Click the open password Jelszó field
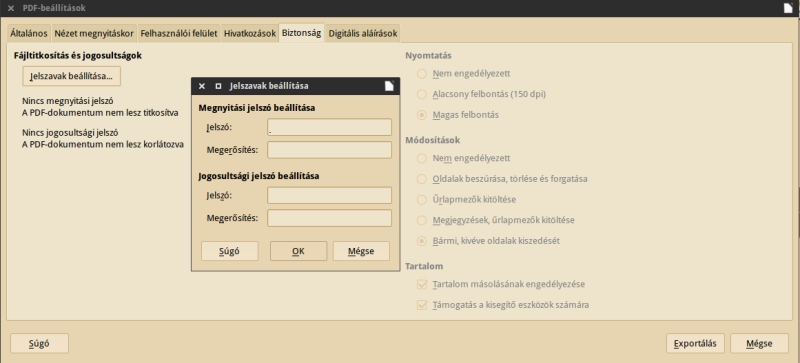The image size is (800, 363). point(329,127)
